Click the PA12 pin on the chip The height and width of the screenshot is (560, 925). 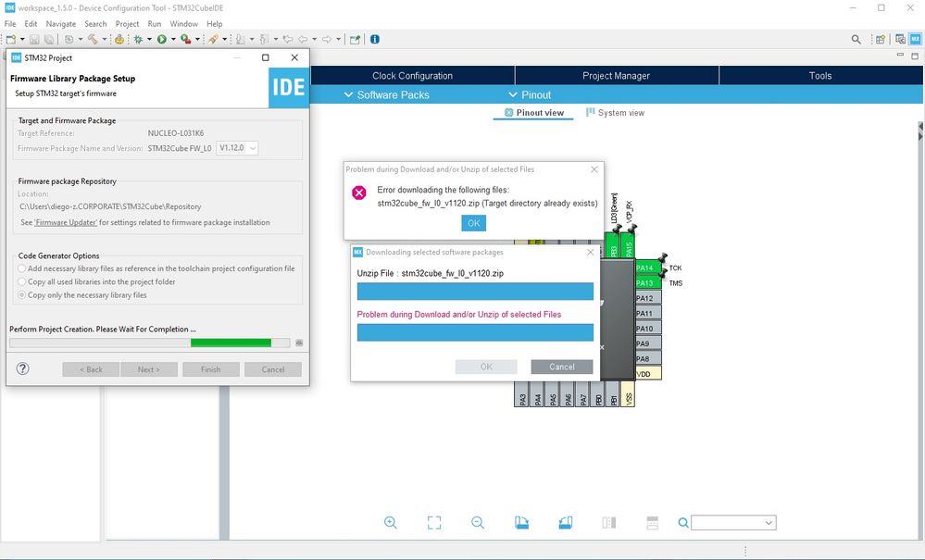648,298
